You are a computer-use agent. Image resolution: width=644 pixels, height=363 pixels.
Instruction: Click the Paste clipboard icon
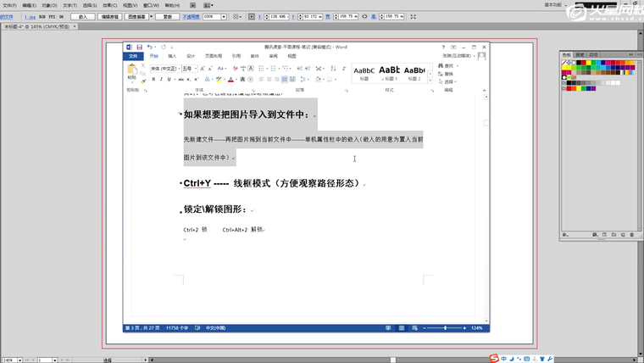pyautogui.click(x=132, y=69)
